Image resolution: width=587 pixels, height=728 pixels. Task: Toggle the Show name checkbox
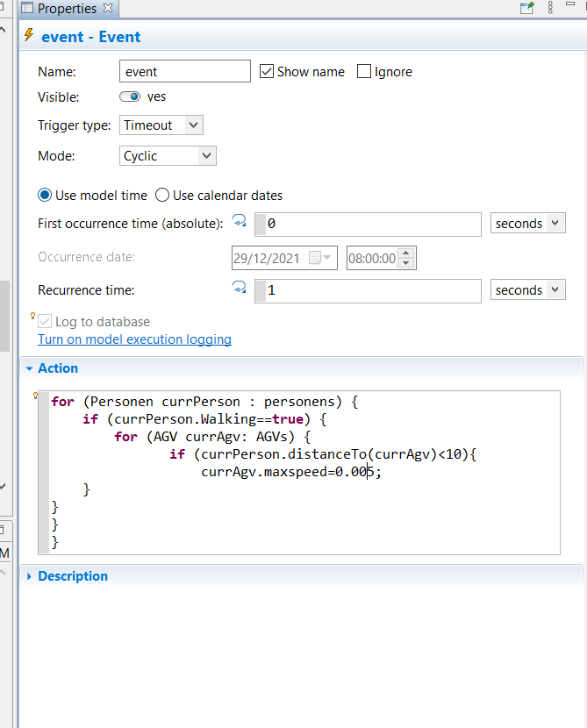point(267,72)
